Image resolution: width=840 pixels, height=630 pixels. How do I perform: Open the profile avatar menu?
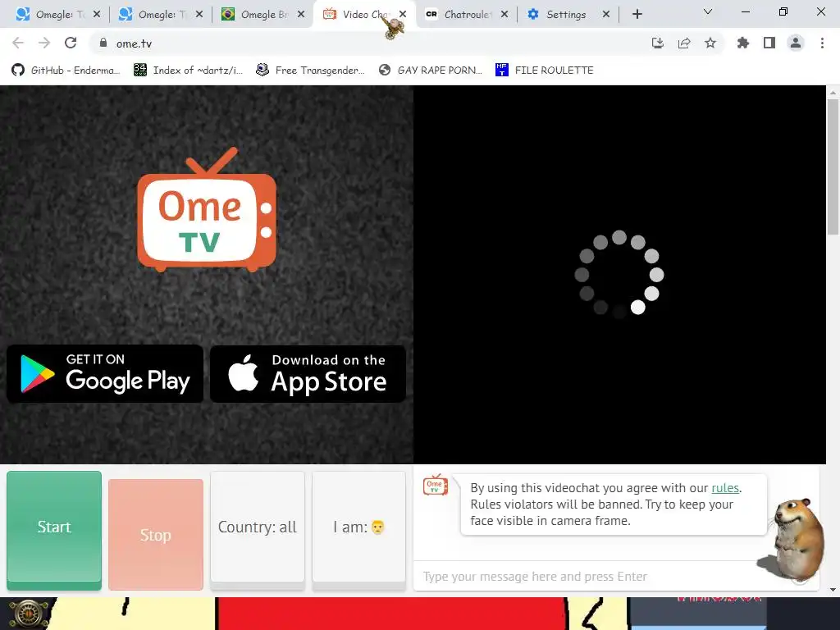[x=796, y=43]
